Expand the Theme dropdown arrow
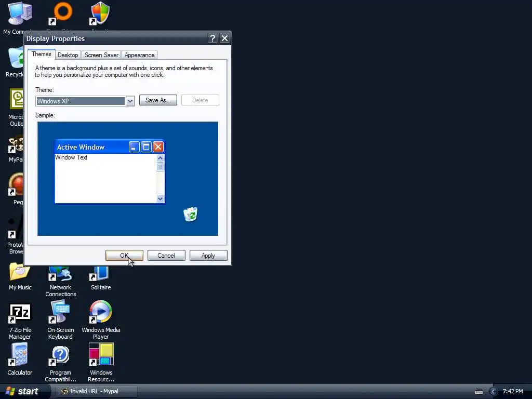 click(x=130, y=101)
